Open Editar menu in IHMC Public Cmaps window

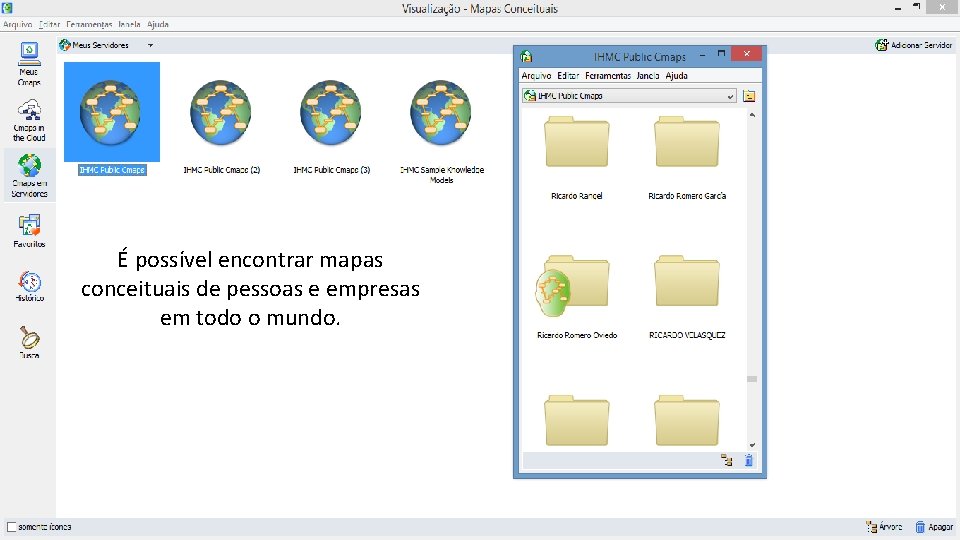[x=568, y=75]
